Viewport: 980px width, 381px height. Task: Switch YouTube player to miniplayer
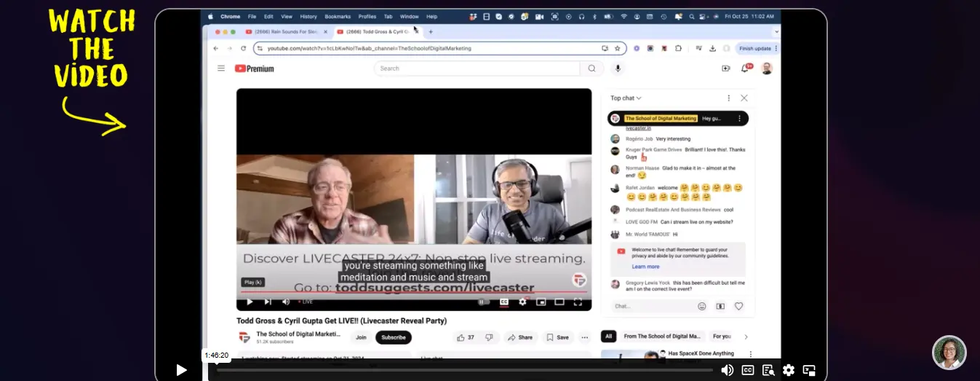point(541,302)
